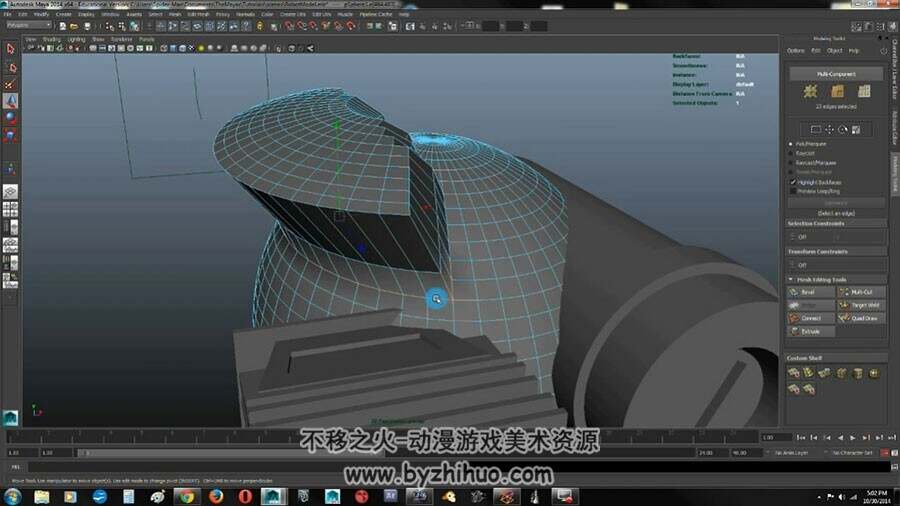Click the yellow light viewport icon

[201, 48]
